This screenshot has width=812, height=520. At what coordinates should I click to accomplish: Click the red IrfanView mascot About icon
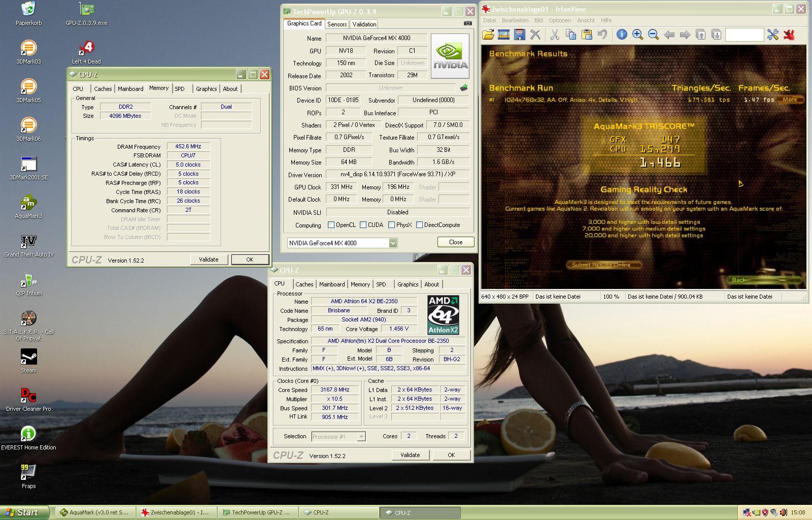coord(789,35)
